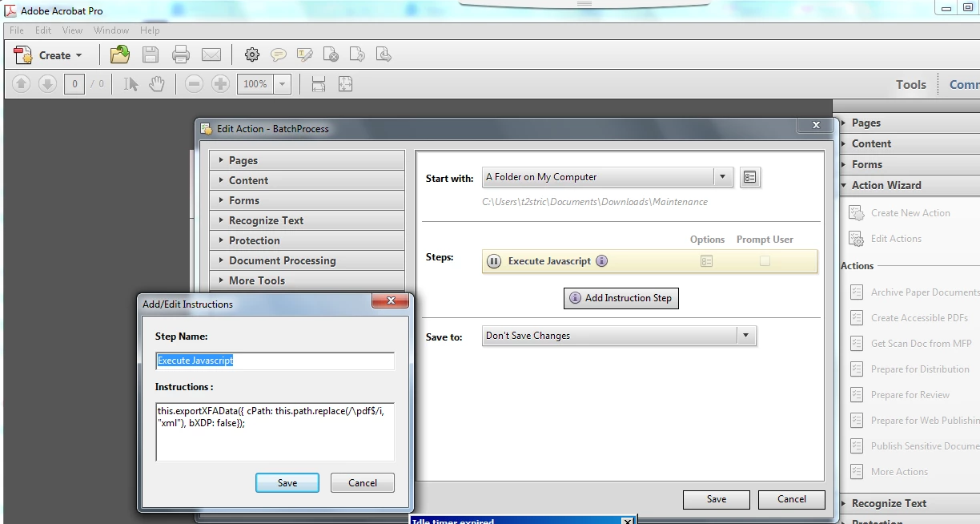Click the info icon next to Execute Javascript
The height and width of the screenshot is (524, 980).
602,261
